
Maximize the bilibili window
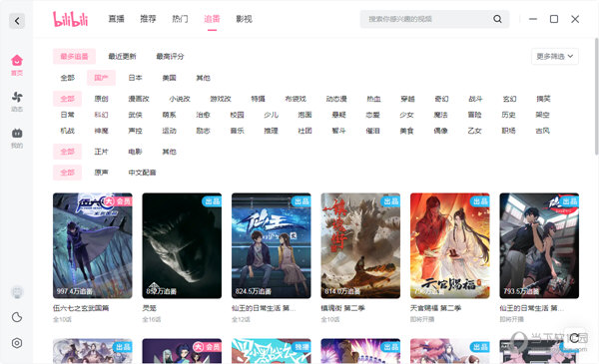(x=553, y=19)
